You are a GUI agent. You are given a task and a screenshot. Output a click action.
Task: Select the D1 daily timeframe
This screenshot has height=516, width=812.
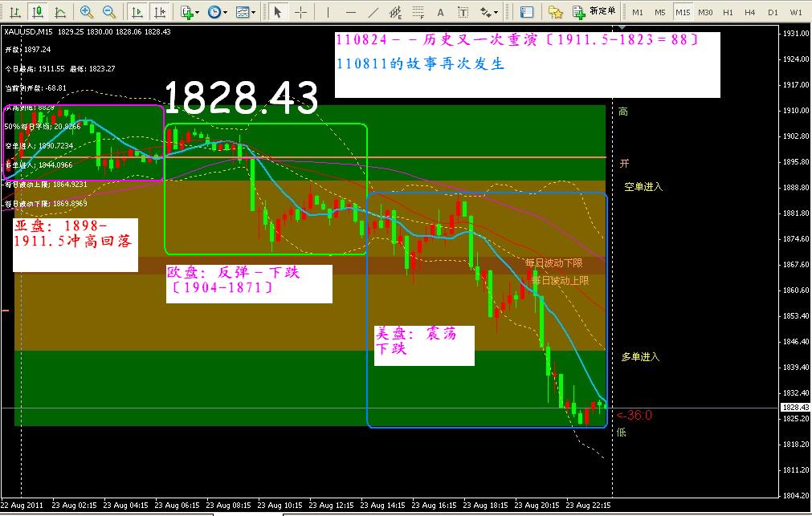[773, 12]
